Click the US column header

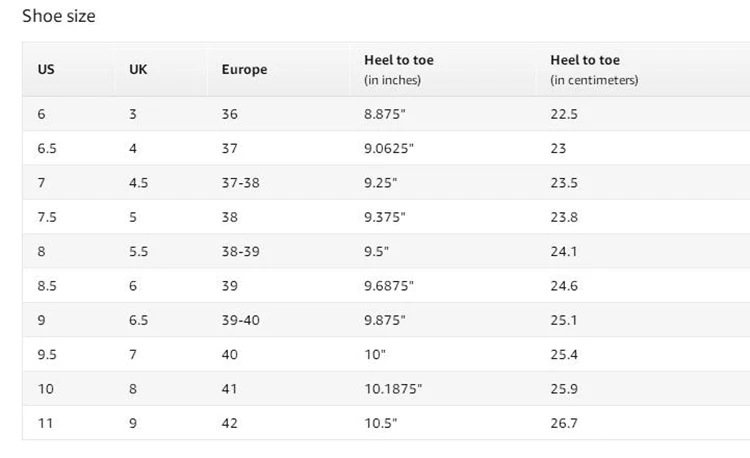[46, 70]
